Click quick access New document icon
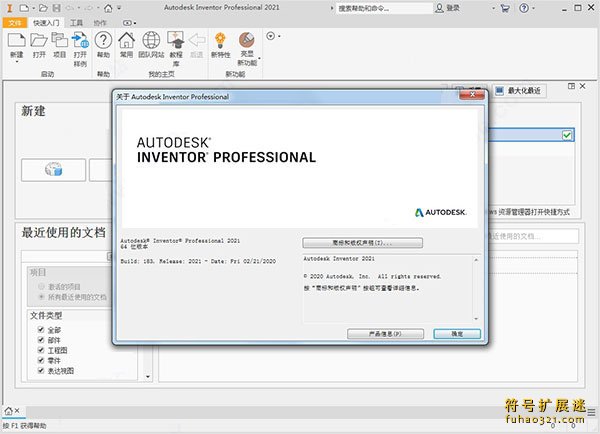Viewport: 600px width, 434px height. (x=24, y=8)
